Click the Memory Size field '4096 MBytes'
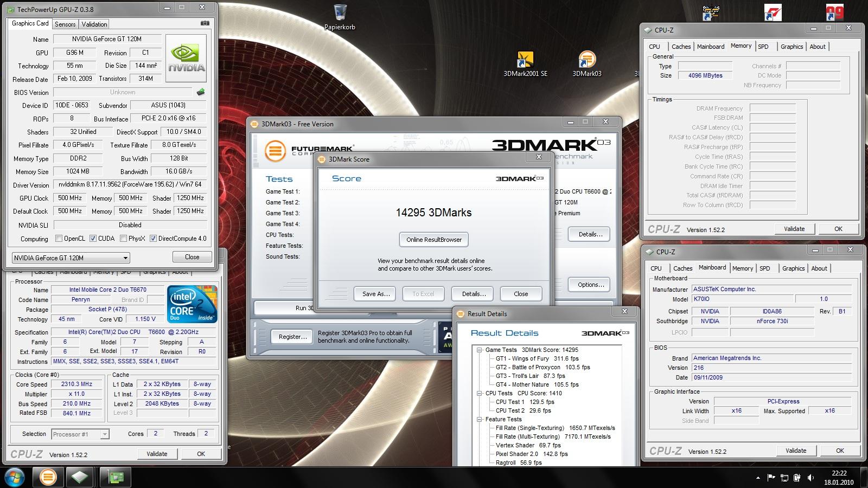This screenshot has height=488, width=868. coord(705,76)
